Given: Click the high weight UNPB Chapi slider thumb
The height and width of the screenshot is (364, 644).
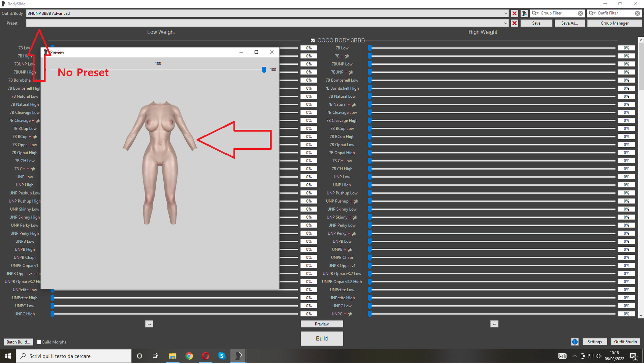Looking at the screenshot, I should click(370, 257).
